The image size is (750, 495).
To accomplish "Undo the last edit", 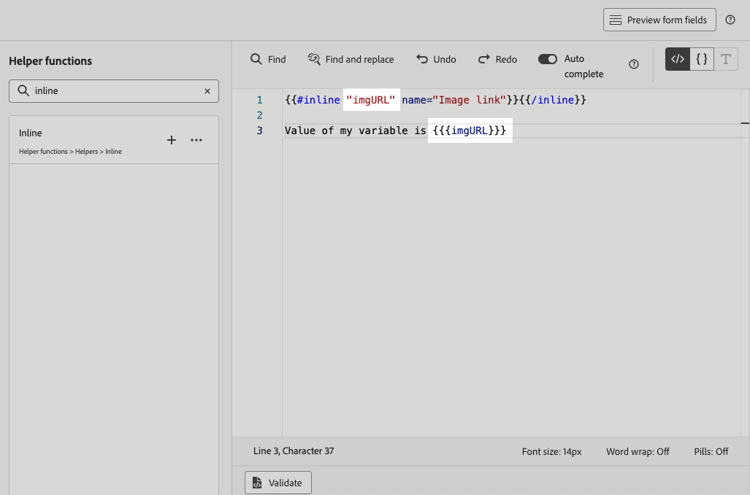I will click(436, 59).
